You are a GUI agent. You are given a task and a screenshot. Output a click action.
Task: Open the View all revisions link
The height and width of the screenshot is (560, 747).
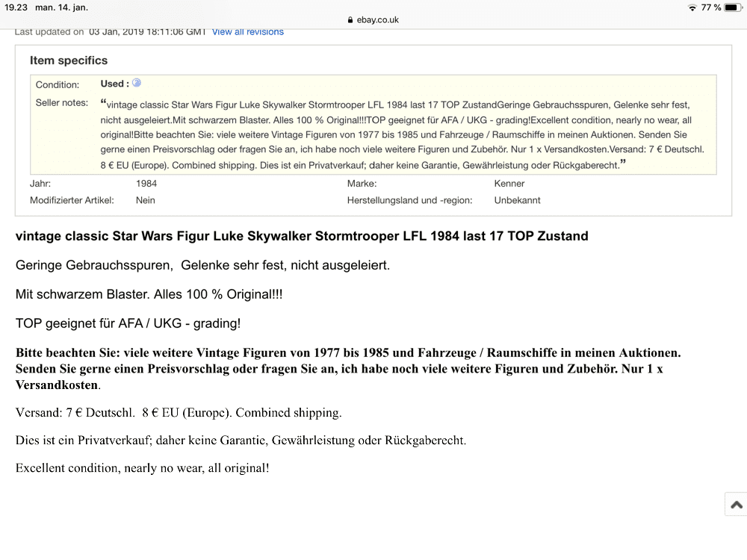coord(248,32)
